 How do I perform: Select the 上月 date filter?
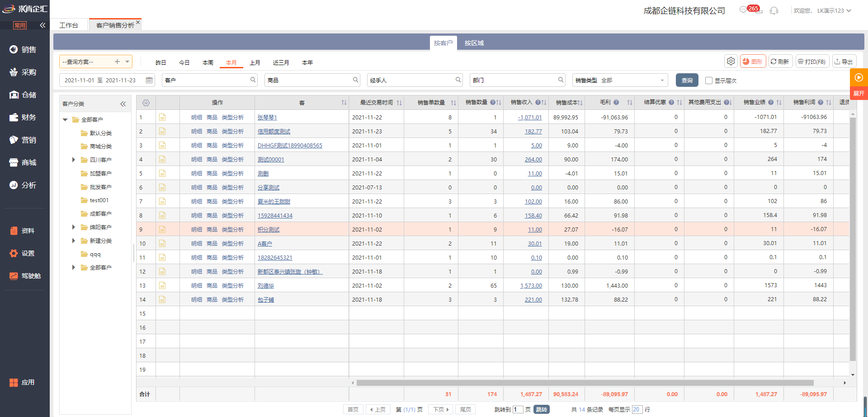[255, 62]
